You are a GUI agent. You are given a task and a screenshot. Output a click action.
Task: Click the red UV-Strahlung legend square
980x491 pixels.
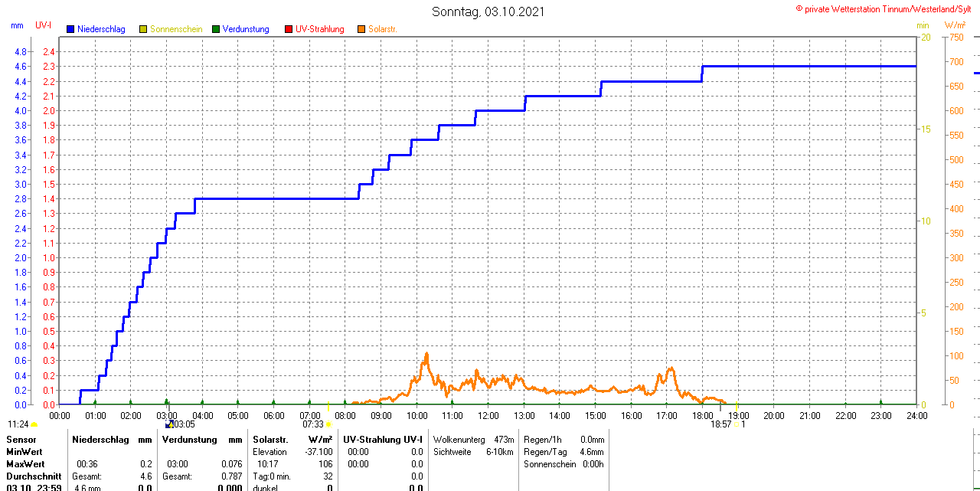pyautogui.click(x=289, y=29)
